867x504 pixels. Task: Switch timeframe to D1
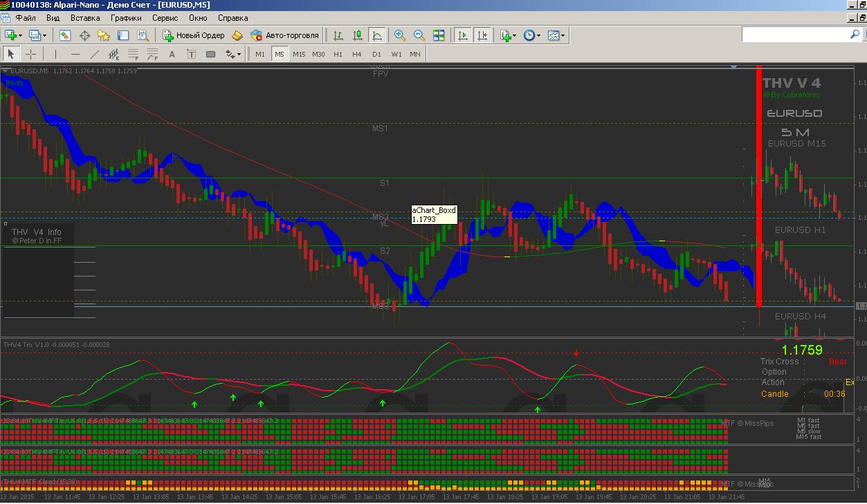pos(376,54)
